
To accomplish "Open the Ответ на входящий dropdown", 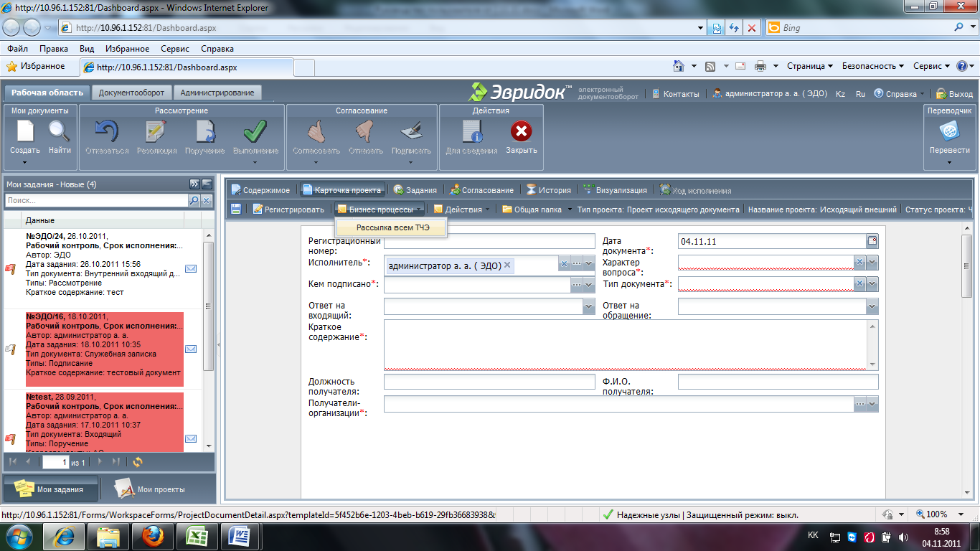I will (589, 306).
